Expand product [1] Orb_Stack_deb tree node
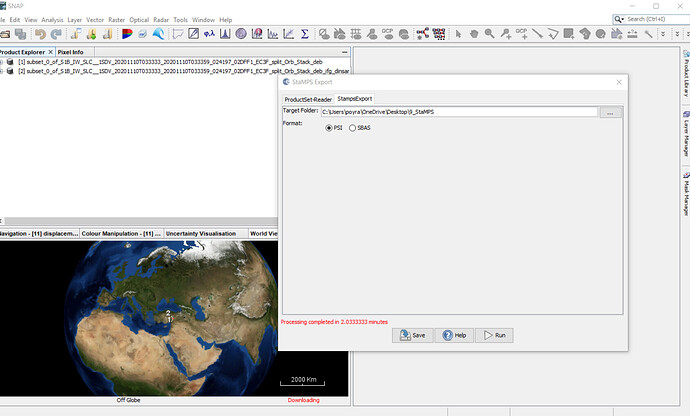Image resolution: width=690 pixels, height=416 pixels. (x=1, y=62)
